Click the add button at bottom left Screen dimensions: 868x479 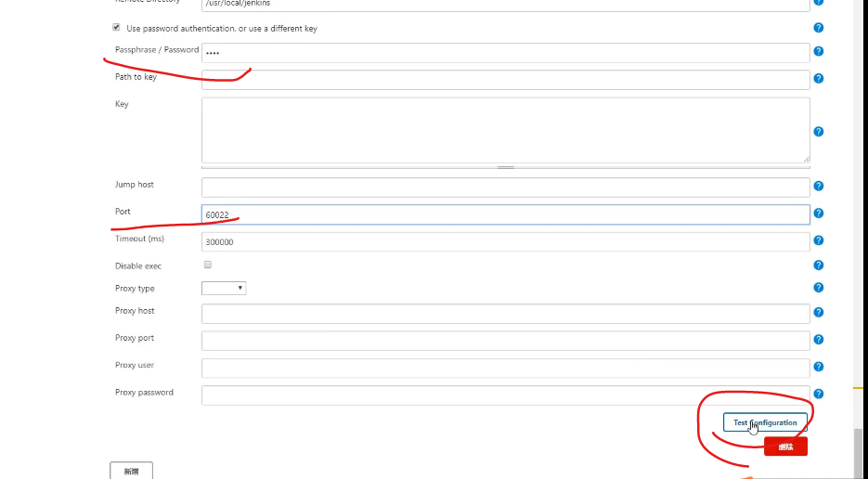pos(131,471)
